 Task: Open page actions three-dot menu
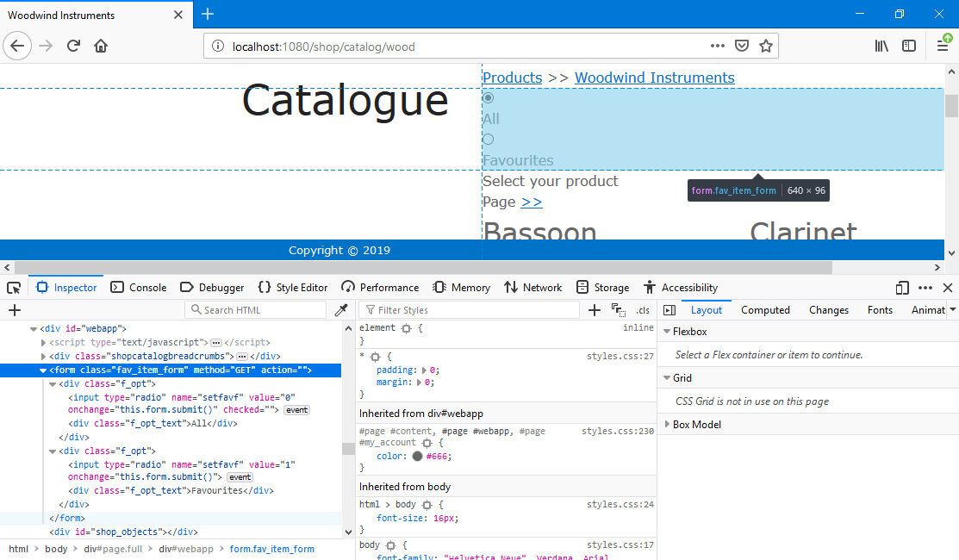(x=718, y=46)
